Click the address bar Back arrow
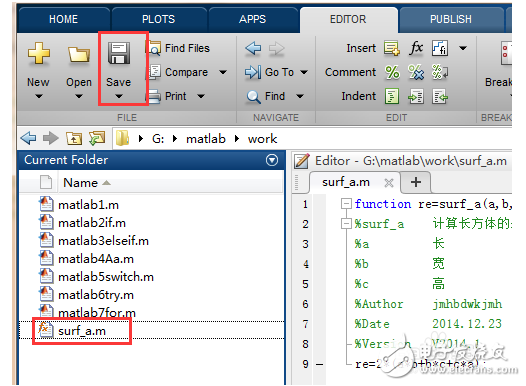 (28, 138)
